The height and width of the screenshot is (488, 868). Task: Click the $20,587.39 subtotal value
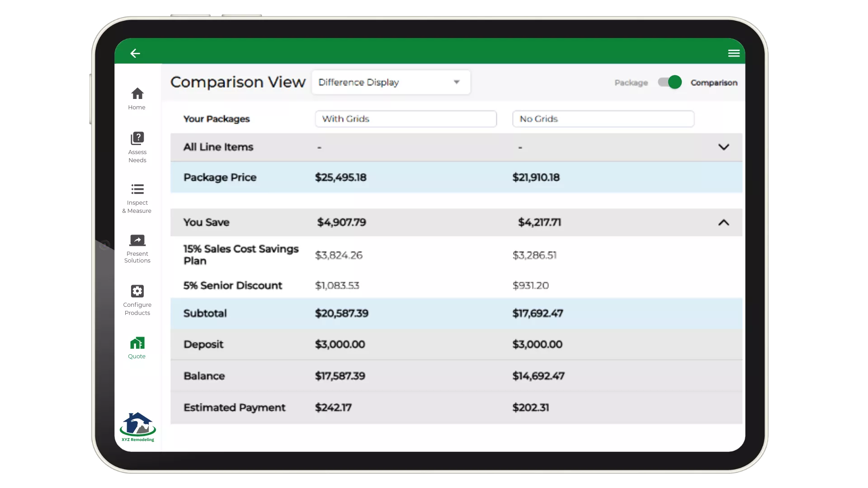pos(342,314)
